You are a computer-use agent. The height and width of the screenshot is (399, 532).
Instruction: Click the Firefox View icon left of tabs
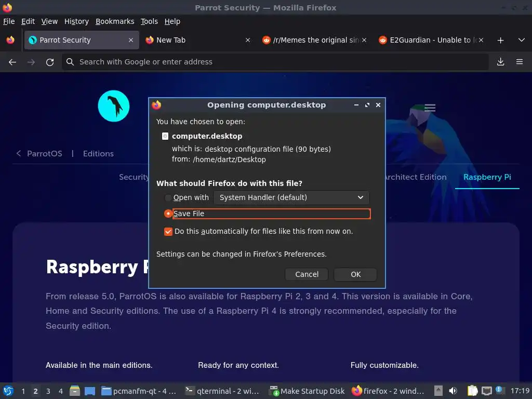point(10,40)
